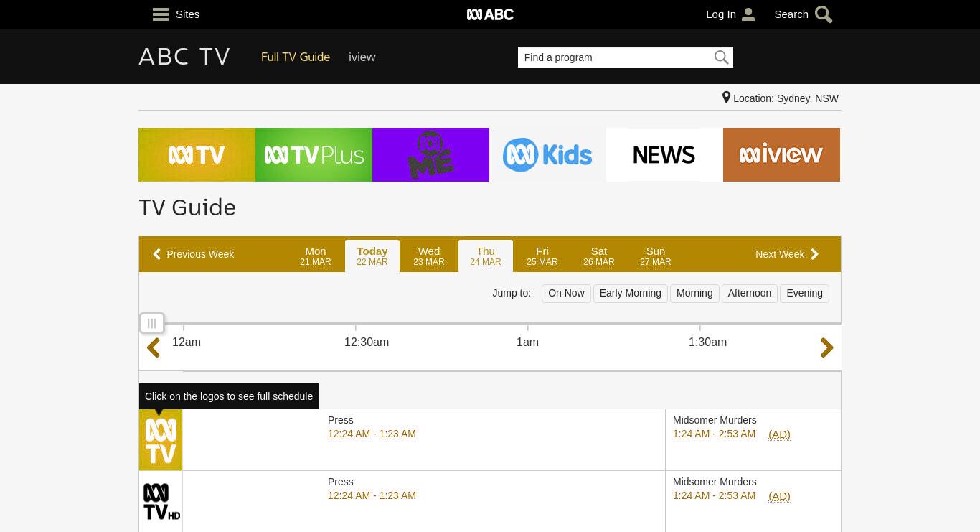This screenshot has width=980, height=532.
Task: Click the magnifier icon in Find a program box
Action: 721,57
